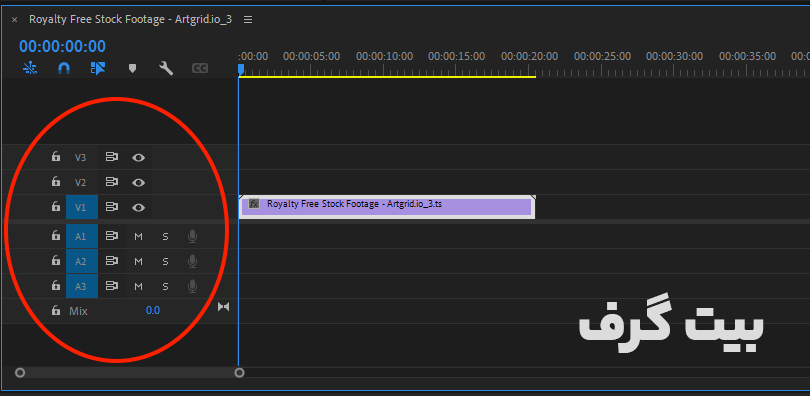Hide V3 track output eye
The width and height of the screenshot is (810, 396).
tap(138, 157)
